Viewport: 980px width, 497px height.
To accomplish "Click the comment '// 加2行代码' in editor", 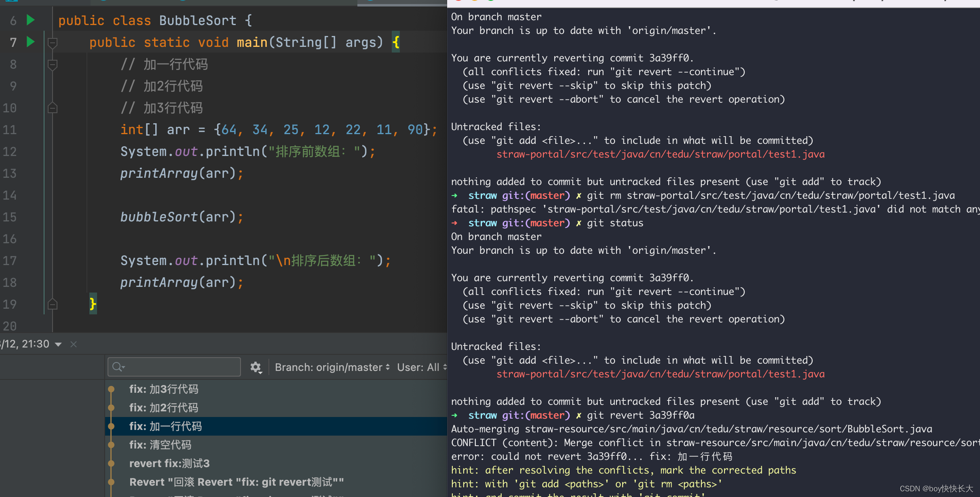I will click(162, 86).
